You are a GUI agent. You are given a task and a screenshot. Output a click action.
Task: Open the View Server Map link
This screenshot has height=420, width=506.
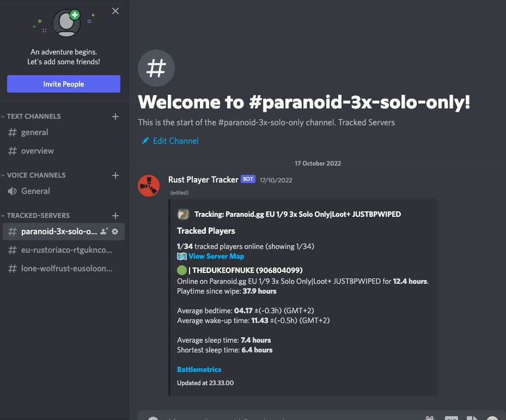click(x=216, y=257)
